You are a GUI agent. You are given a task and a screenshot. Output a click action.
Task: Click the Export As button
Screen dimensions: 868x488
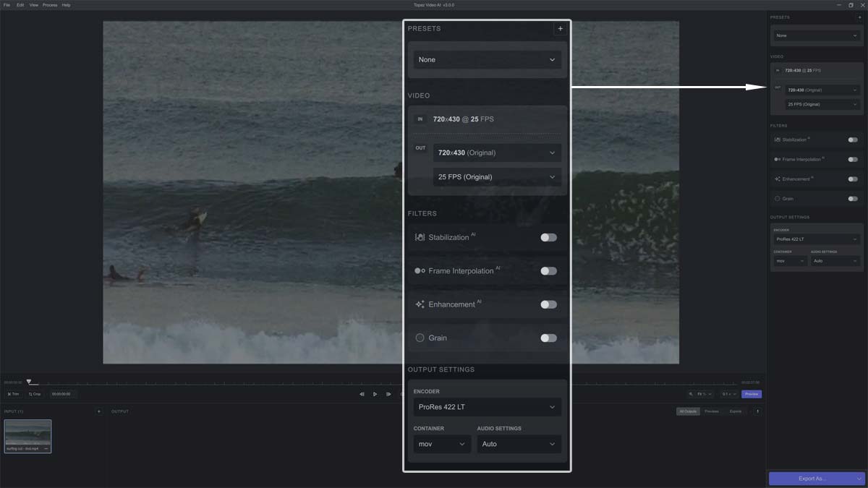pyautogui.click(x=814, y=478)
